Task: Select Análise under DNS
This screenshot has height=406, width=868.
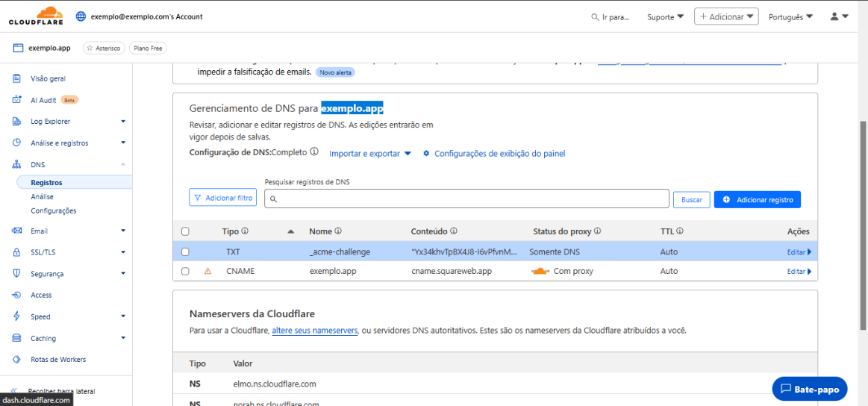Action: (x=42, y=196)
